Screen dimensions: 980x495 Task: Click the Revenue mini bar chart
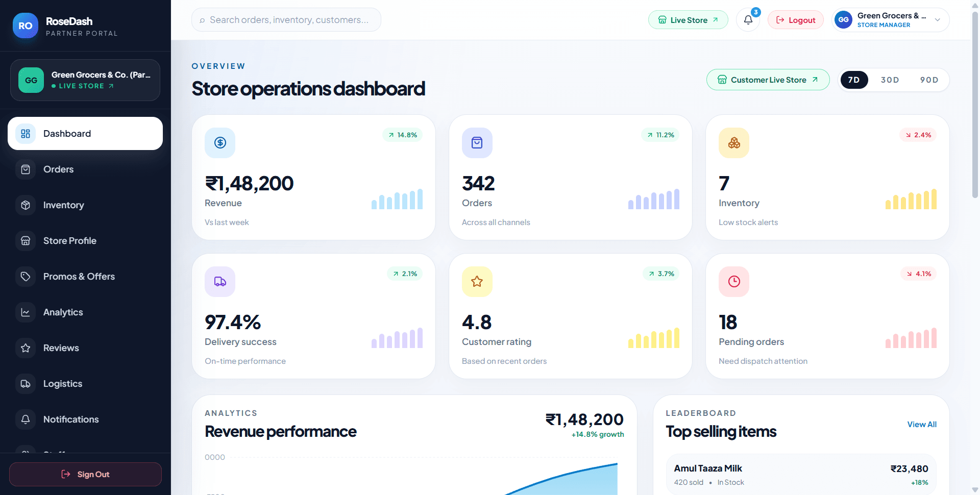click(x=397, y=199)
